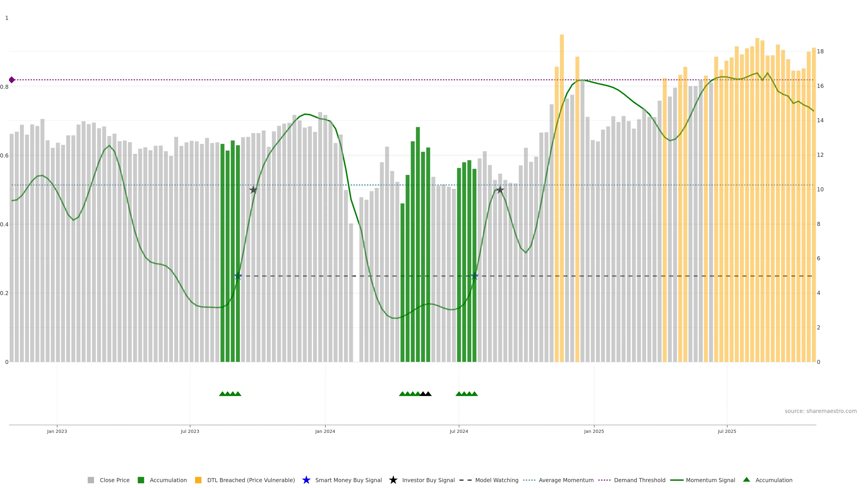Viewport: 868px width, 488px height.
Task: Click the Jan 2024 x-axis label
Action: tap(325, 431)
